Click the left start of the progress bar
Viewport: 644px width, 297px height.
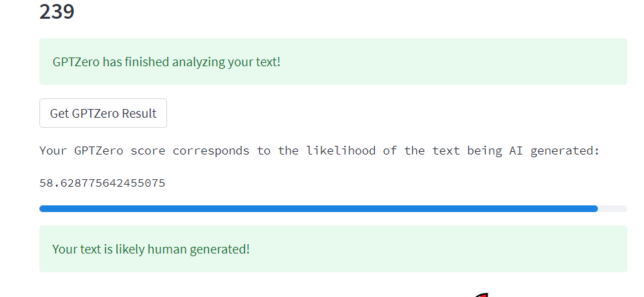pos(43,209)
